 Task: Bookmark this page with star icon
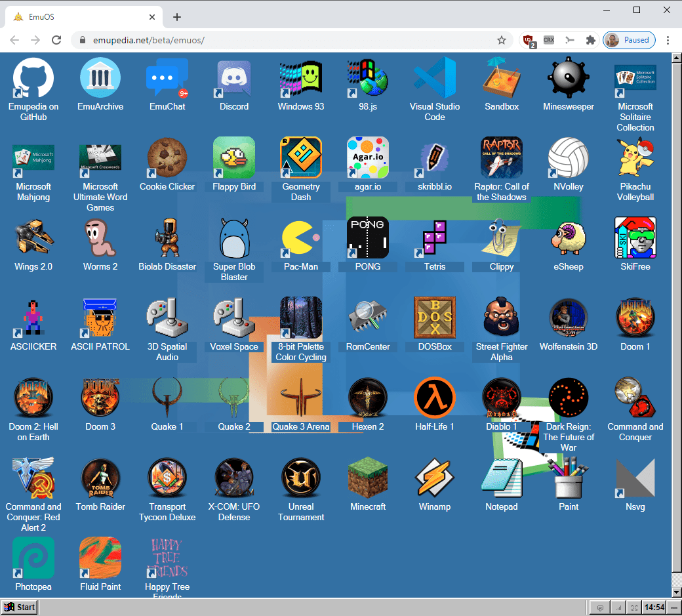pyautogui.click(x=502, y=40)
